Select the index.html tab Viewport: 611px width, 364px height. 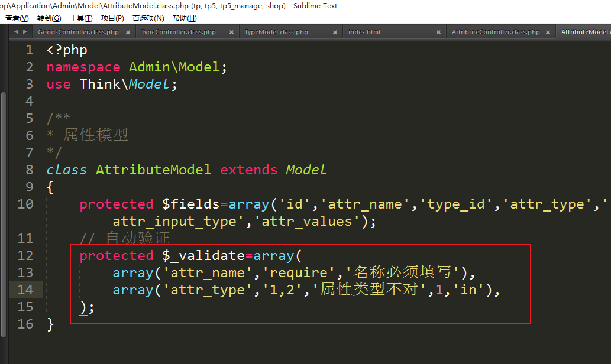point(364,32)
